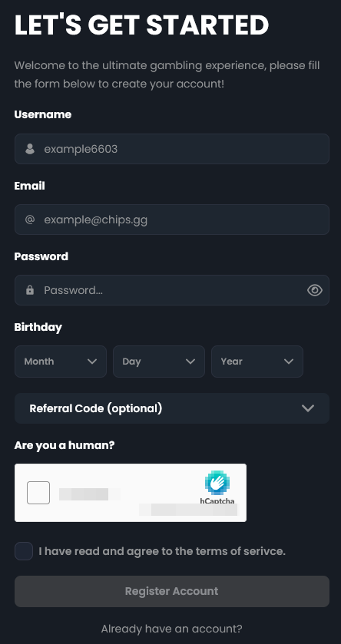Image resolution: width=341 pixels, height=644 pixels.
Task: Open the Day dropdown
Action: [159, 362]
